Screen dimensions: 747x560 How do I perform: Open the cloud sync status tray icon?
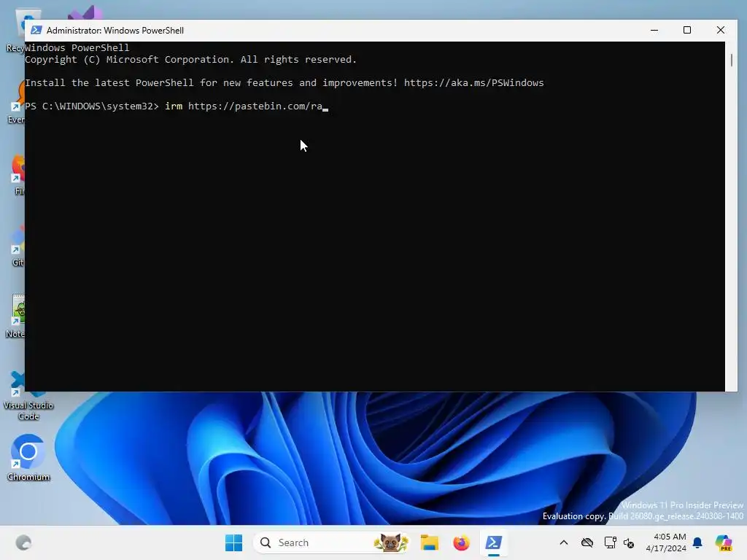click(587, 542)
